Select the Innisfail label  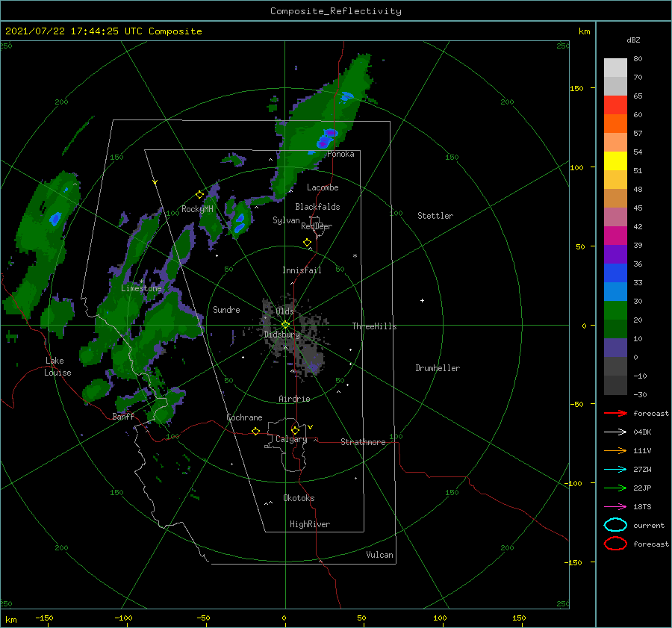point(302,270)
